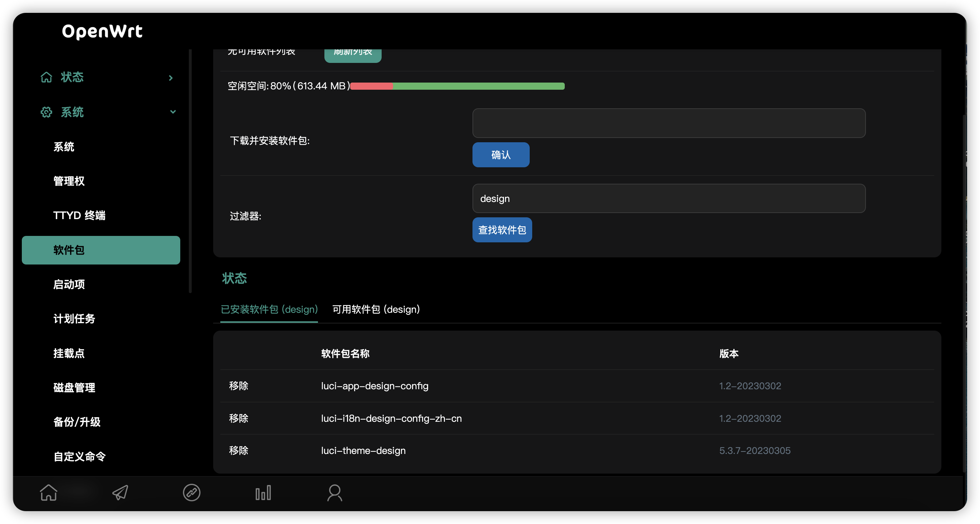980x524 pixels.
Task: Click the OpenWrt logo in top left
Action: (102, 31)
